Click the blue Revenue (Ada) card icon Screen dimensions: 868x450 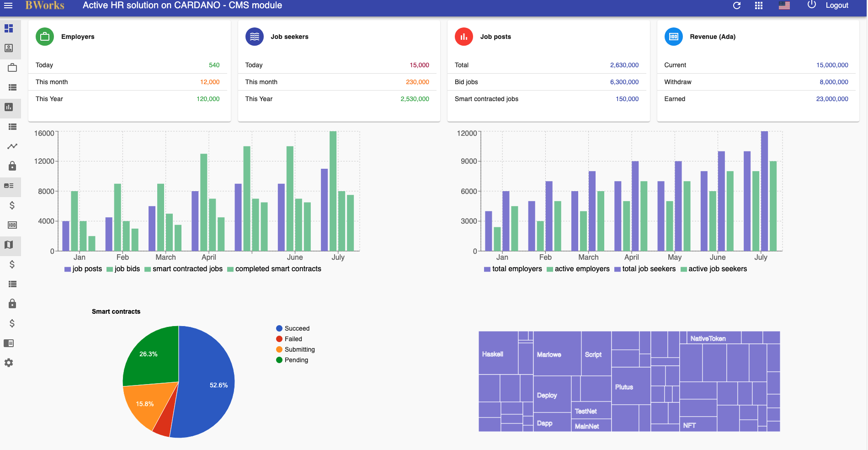coord(674,37)
